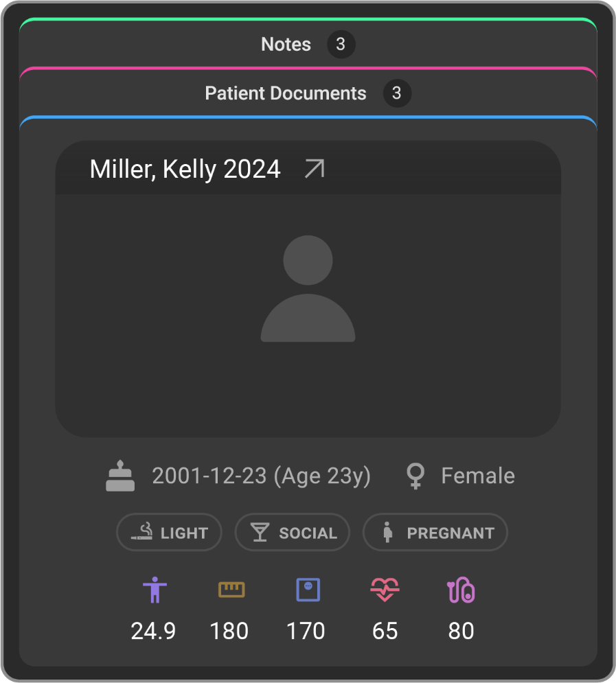This screenshot has width=616, height=683.
Task: Expand the Notes panel
Action: 286,45
